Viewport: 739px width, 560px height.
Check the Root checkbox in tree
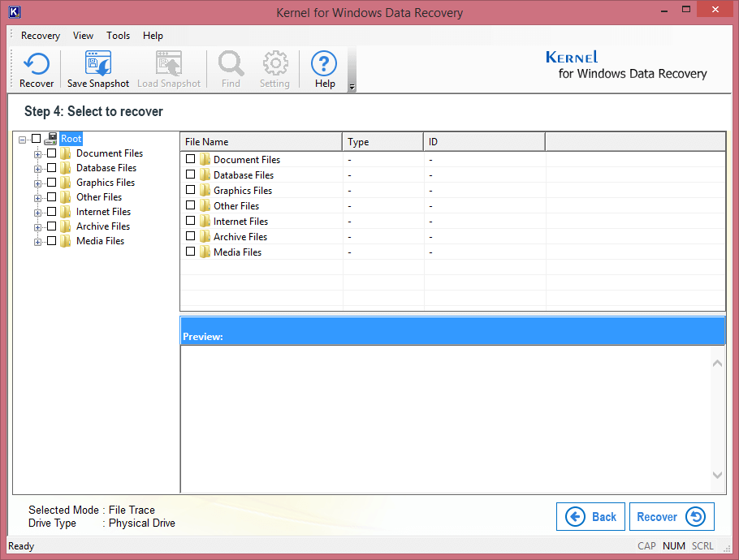37,138
